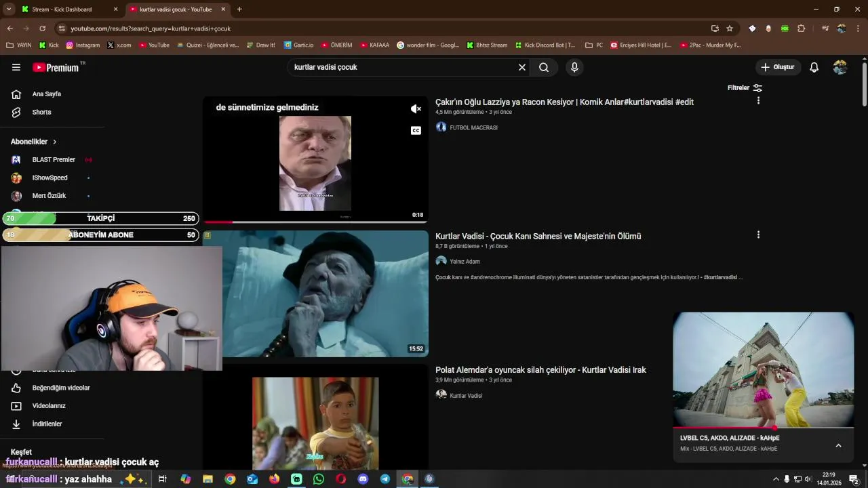Reload the page
The image size is (868, 488).
pyautogui.click(x=42, y=28)
